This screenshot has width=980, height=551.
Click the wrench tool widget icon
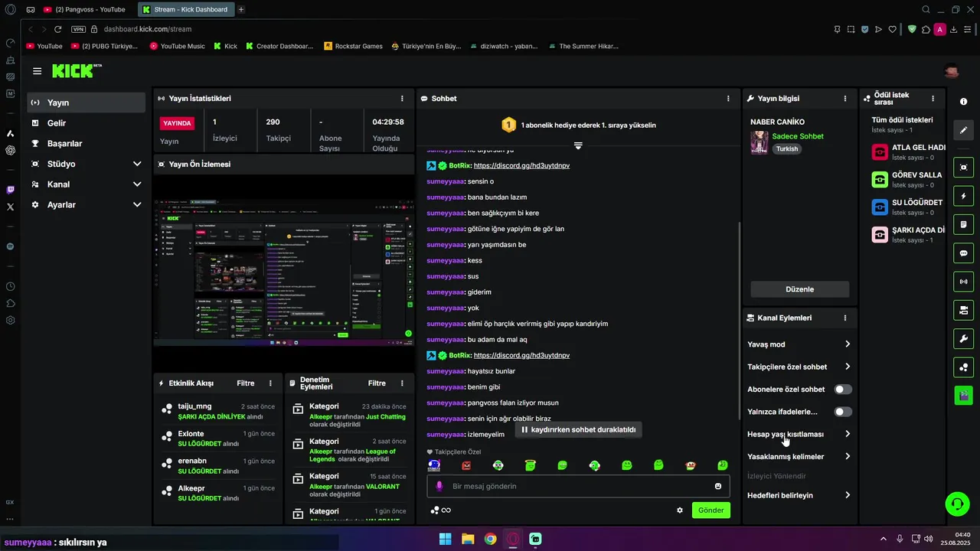tap(963, 338)
